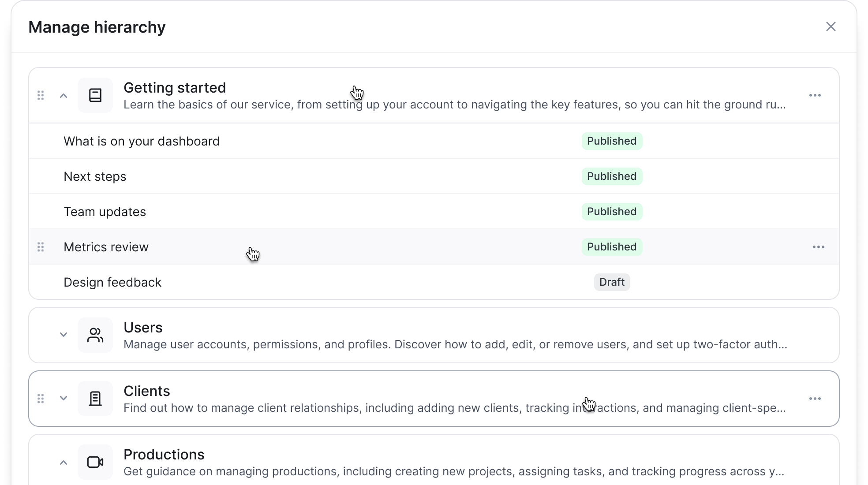This screenshot has height=485, width=868.
Task: Click drag handle beside Clients section
Action: tap(41, 399)
